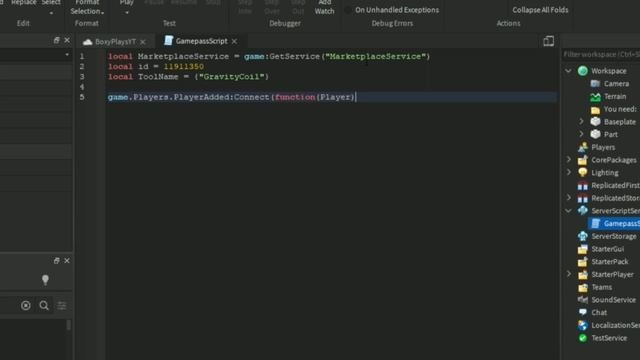Select the TestService checkmark icon

coord(582,338)
